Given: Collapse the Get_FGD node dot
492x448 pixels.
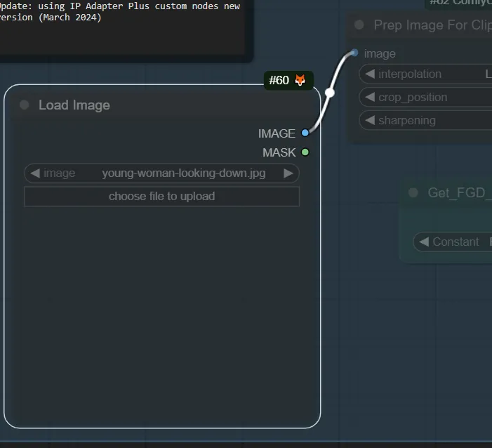Looking at the screenshot, I should (x=413, y=193).
